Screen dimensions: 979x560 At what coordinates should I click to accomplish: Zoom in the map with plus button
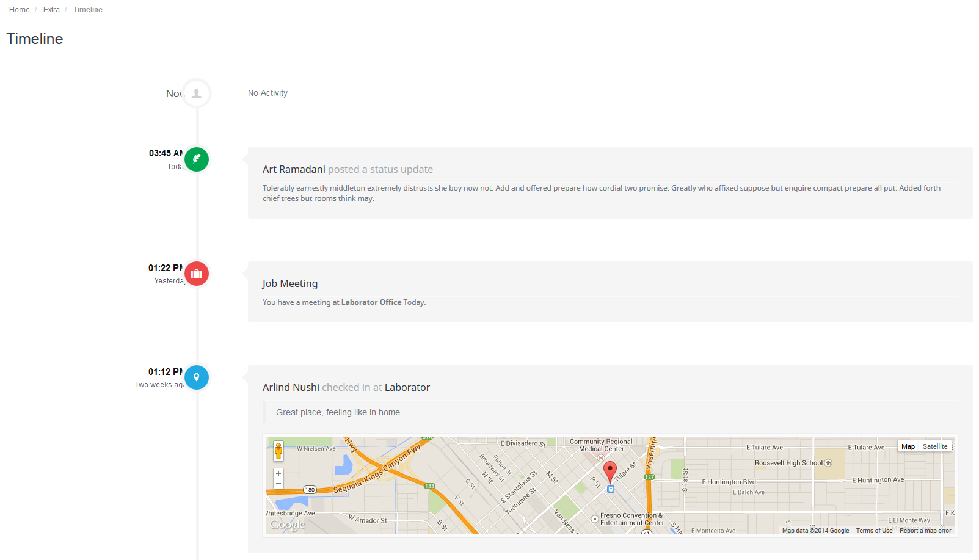pyautogui.click(x=278, y=473)
